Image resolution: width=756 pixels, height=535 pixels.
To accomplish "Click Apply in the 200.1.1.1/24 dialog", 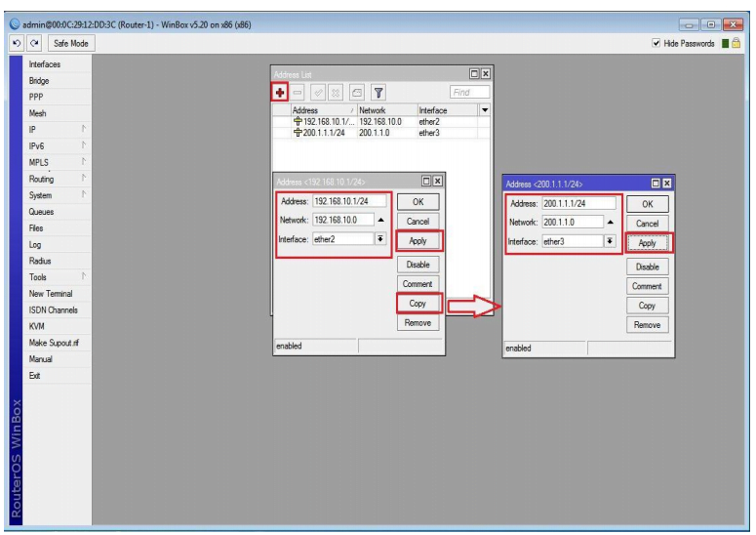I will 647,243.
